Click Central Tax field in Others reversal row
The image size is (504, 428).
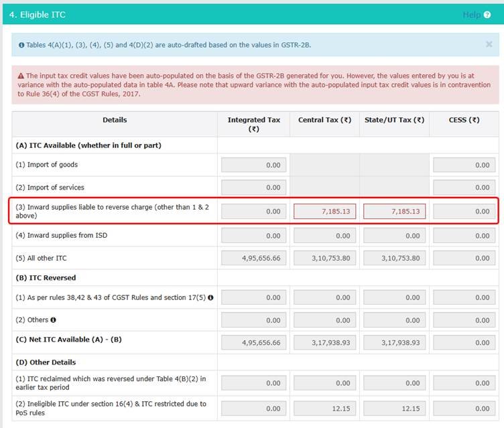324,320
